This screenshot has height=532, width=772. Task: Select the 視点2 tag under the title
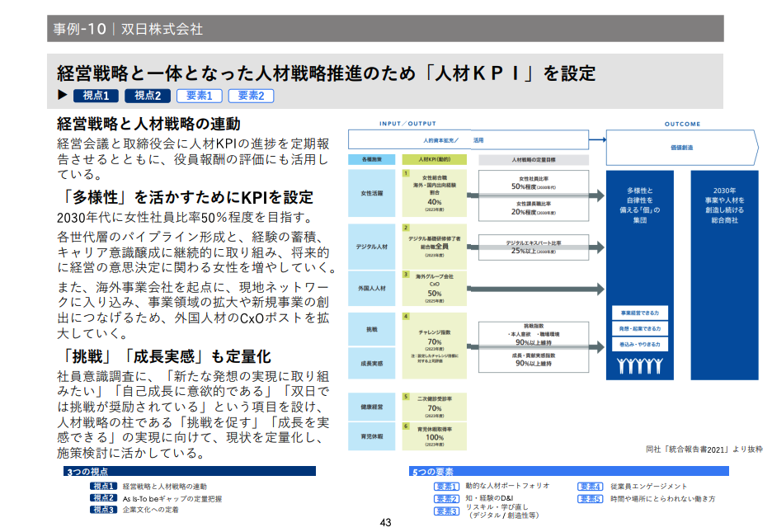pos(147,96)
